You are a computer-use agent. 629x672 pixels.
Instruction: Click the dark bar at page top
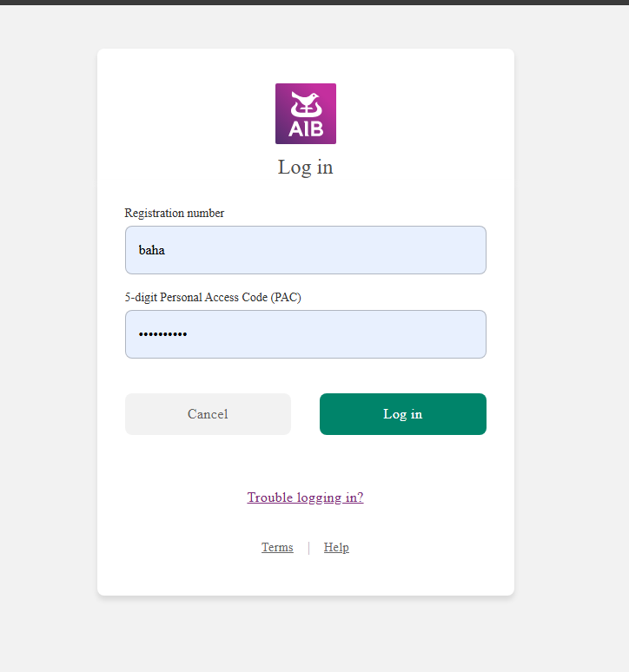[314, 3]
